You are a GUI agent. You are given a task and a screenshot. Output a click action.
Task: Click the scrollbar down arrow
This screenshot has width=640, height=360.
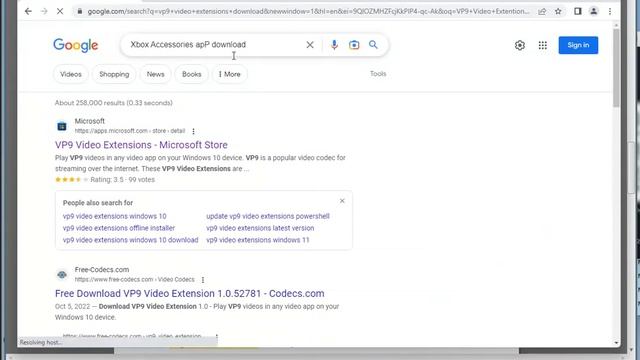point(616,343)
